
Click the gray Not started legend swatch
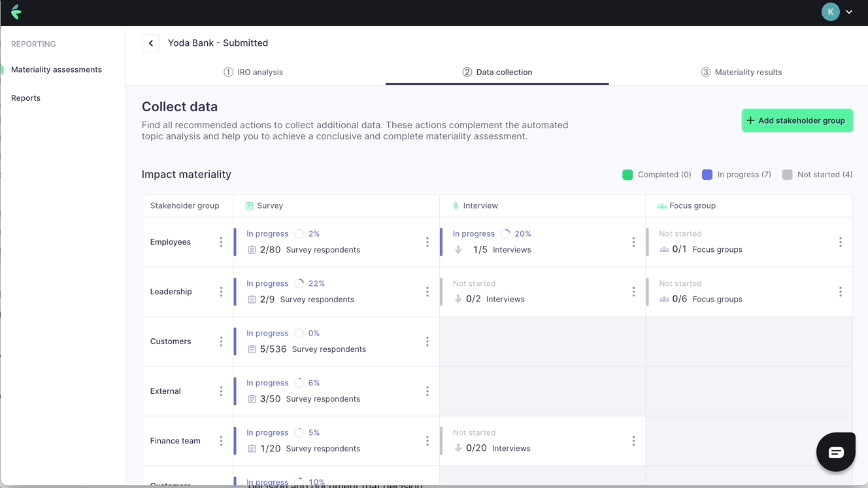(787, 175)
